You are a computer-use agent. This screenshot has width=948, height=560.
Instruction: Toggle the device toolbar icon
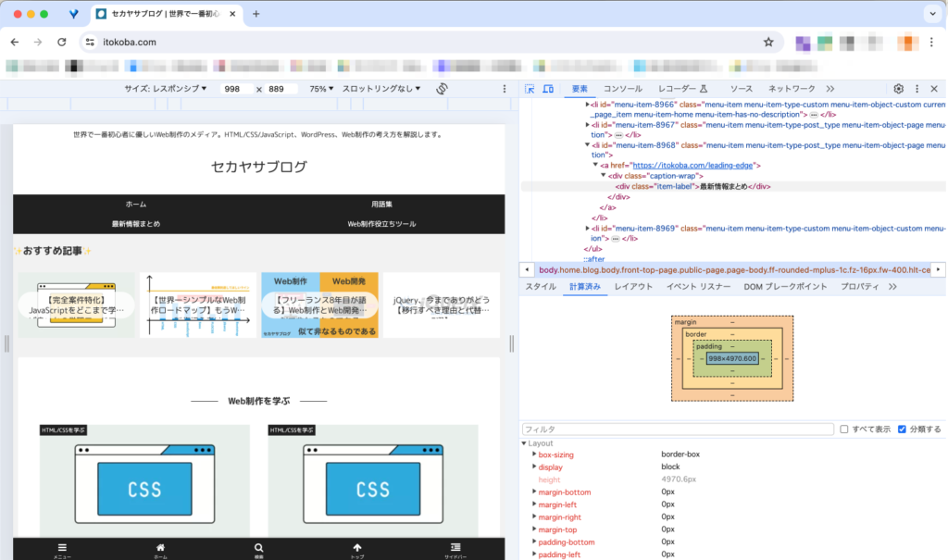pyautogui.click(x=547, y=89)
